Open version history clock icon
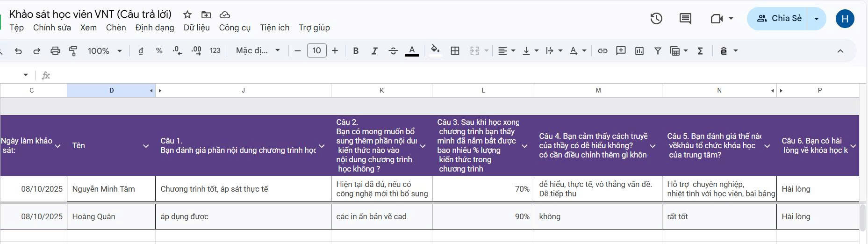This screenshot has height=244, width=868. click(656, 19)
